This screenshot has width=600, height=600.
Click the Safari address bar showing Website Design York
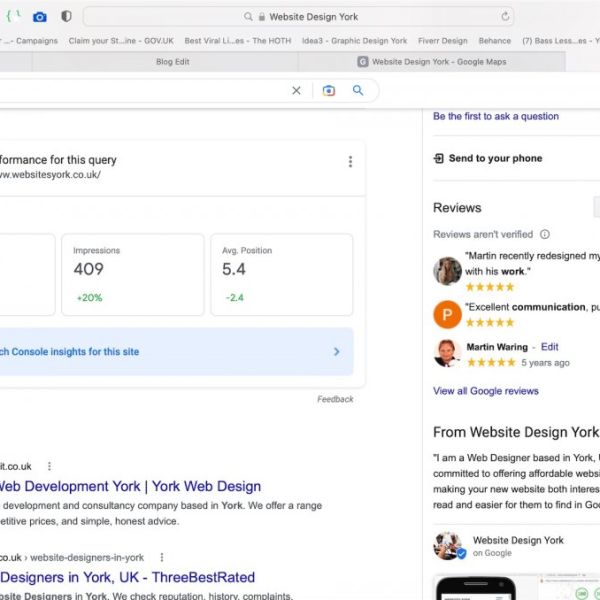pyautogui.click(x=298, y=16)
